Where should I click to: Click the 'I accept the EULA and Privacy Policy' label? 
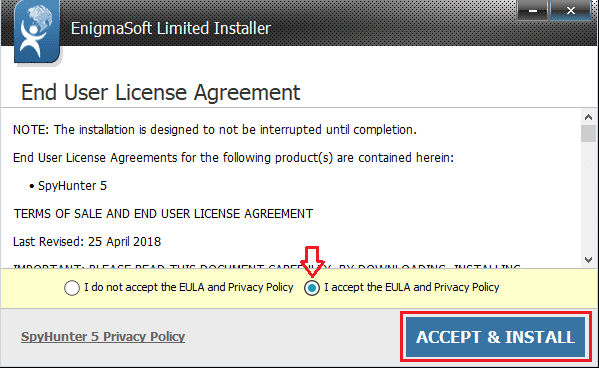pos(411,287)
